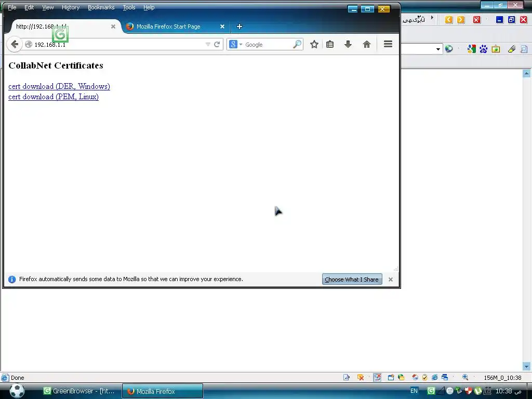Click GreenBrowser status bar zoom magnifier
Image resolution: width=532 pixels, height=399 pixels.
(465, 377)
